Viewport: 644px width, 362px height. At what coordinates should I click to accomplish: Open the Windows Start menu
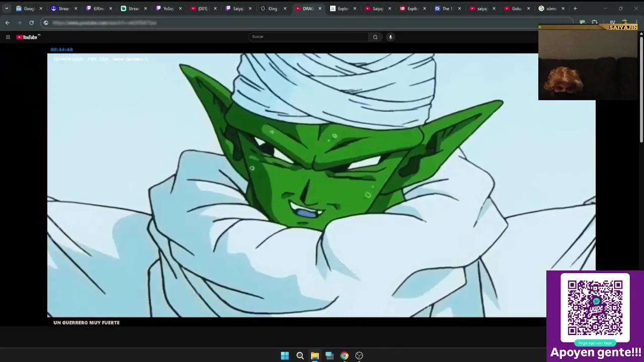click(285, 355)
